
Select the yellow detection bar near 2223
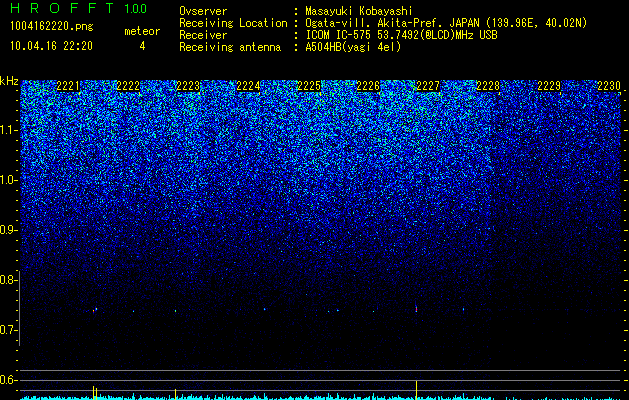click(175, 394)
